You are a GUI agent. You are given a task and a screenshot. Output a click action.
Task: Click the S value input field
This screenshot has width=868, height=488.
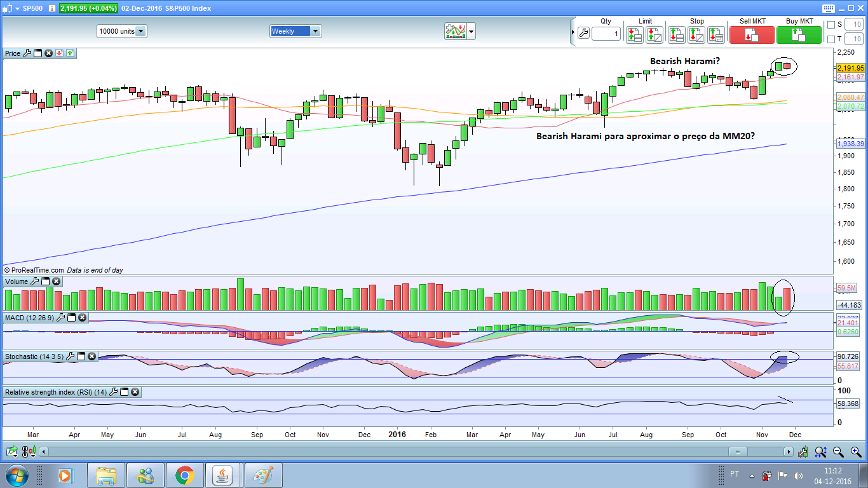coord(853,25)
